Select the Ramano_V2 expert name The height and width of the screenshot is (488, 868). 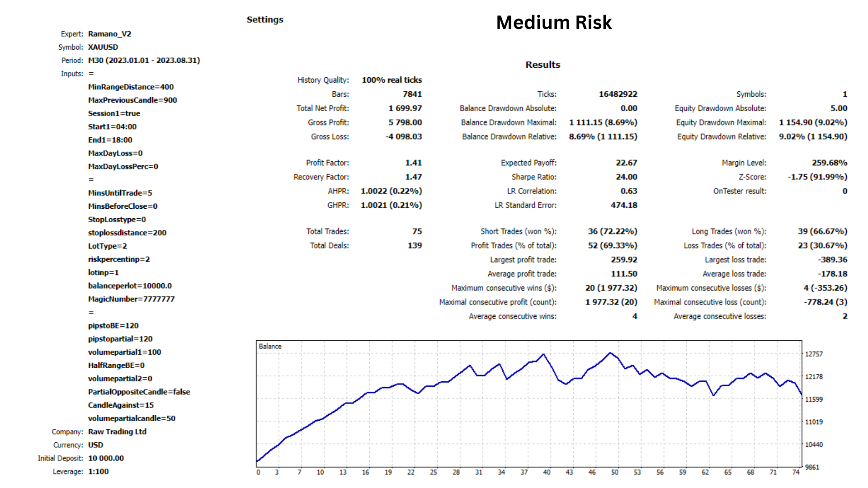coord(109,34)
